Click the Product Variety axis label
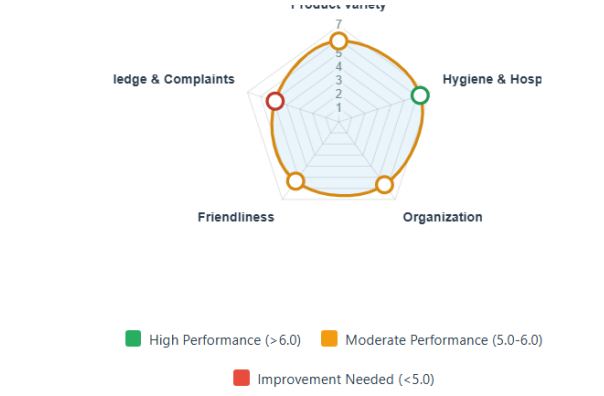604x396 pixels. (338, 5)
